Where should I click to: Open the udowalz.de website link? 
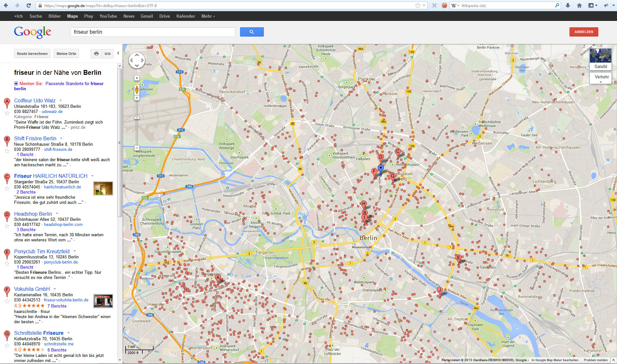click(52, 112)
